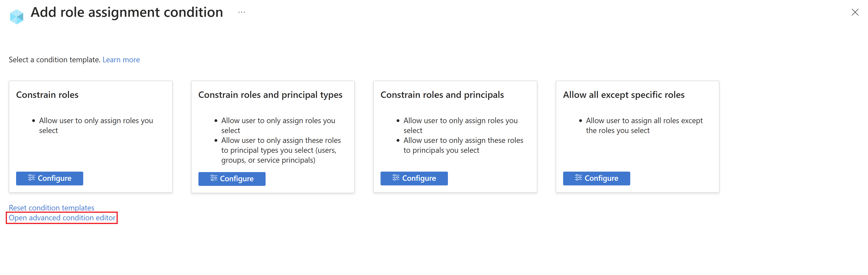Click the Add role assignment condition title

(x=127, y=12)
